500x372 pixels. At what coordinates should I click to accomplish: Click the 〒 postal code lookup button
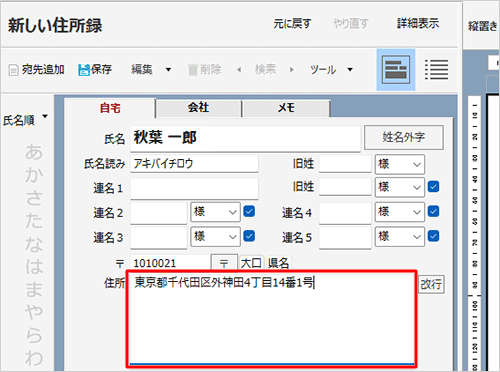tap(224, 263)
